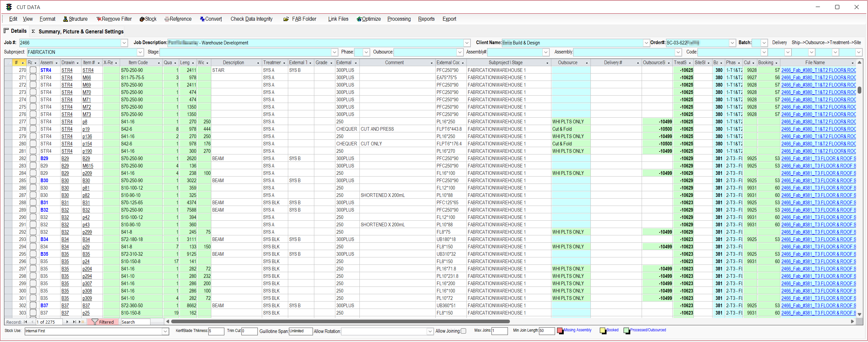Image resolution: width=868 pixels, height=342 pixels.
Task: Expand the Subproject dropdown
Action: pos(140,52)
